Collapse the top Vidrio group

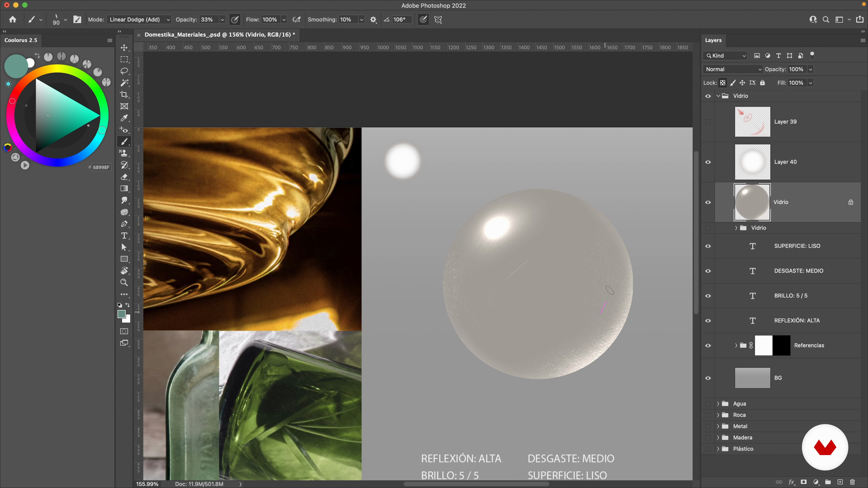click(x=718, y=96)
